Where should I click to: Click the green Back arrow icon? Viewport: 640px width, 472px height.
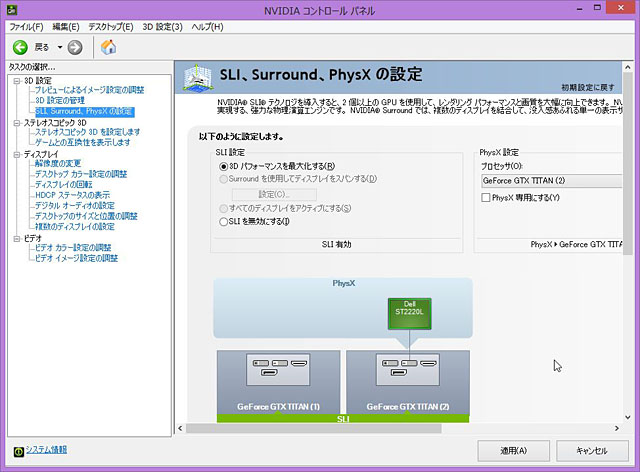click(x=20, y=47)
